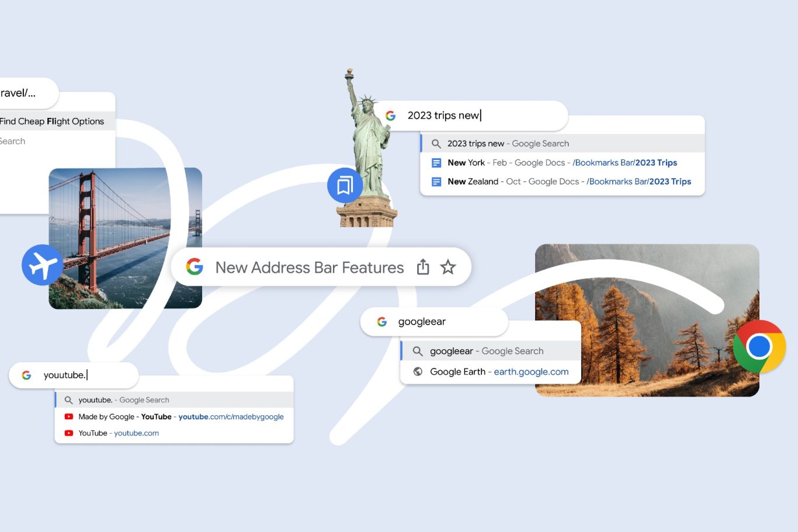Click the share icon in address bar

coord(423,267)
